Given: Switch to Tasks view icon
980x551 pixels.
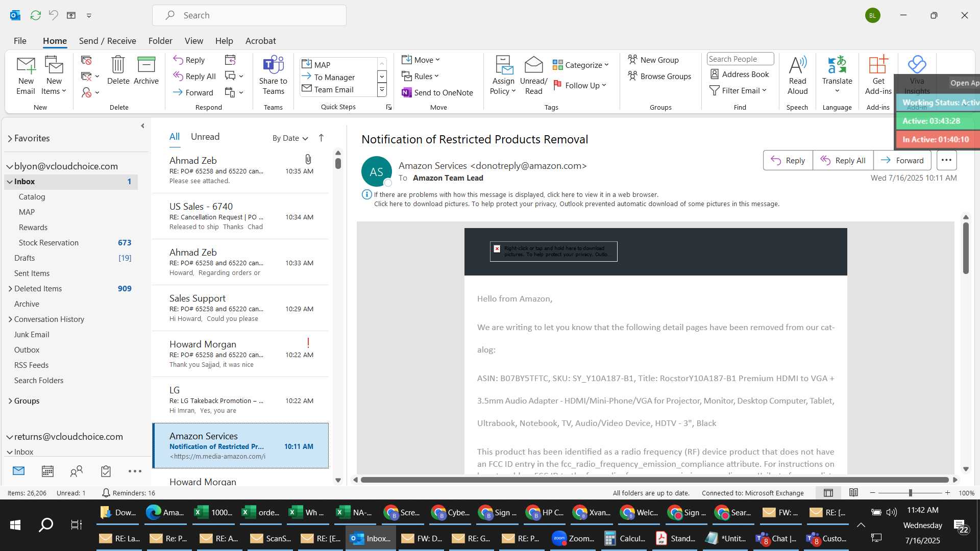Looking at the screenshot, I should [106, 471].
